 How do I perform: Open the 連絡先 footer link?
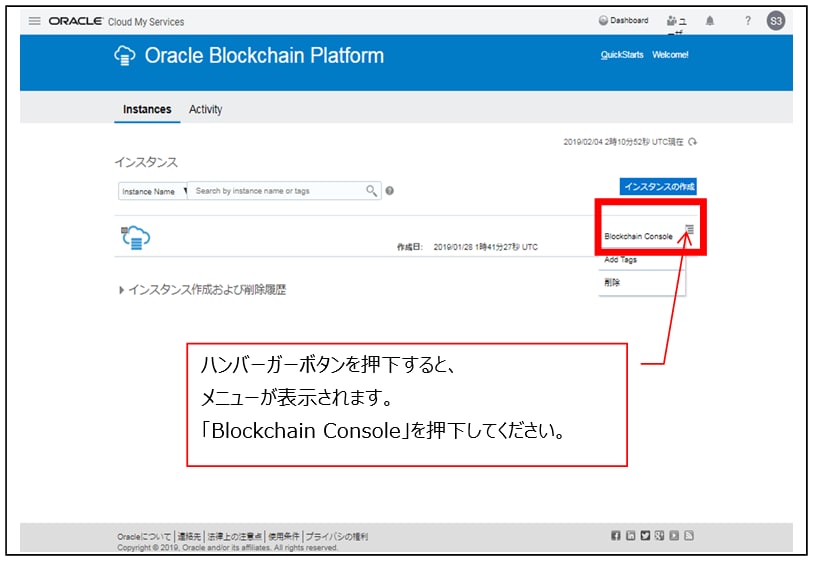pos(189,537)
